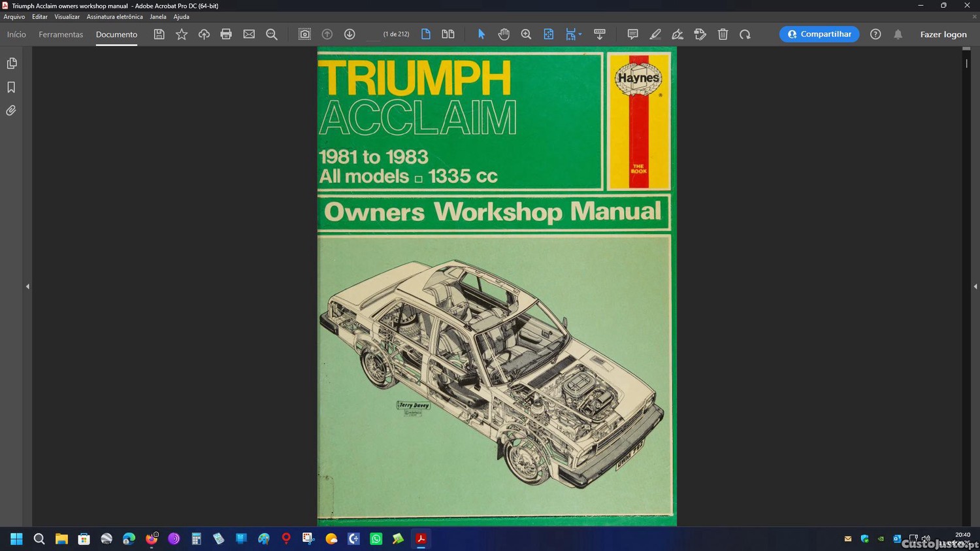Viewport: 980px width, 551px height.
Task: Switch to single page view
Action: pos(426,34)
